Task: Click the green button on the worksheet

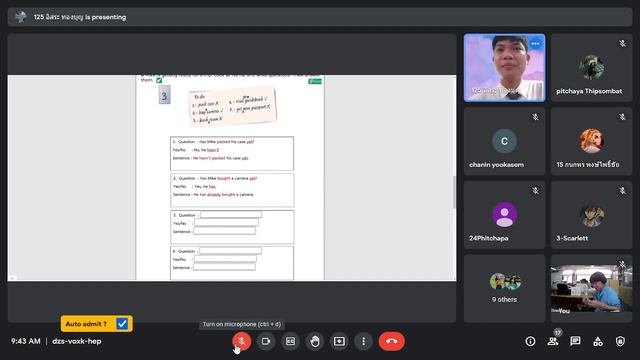Action: point(315,81)
